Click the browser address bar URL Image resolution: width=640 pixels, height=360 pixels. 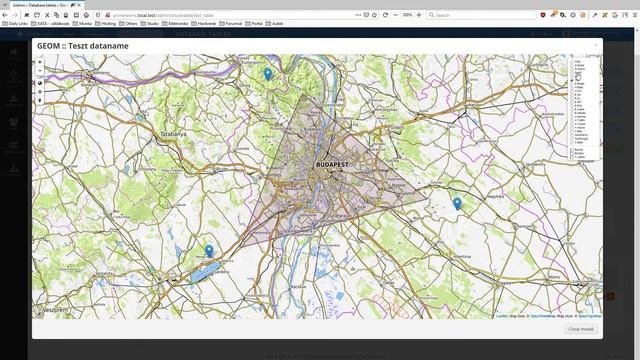coord(163,15)
